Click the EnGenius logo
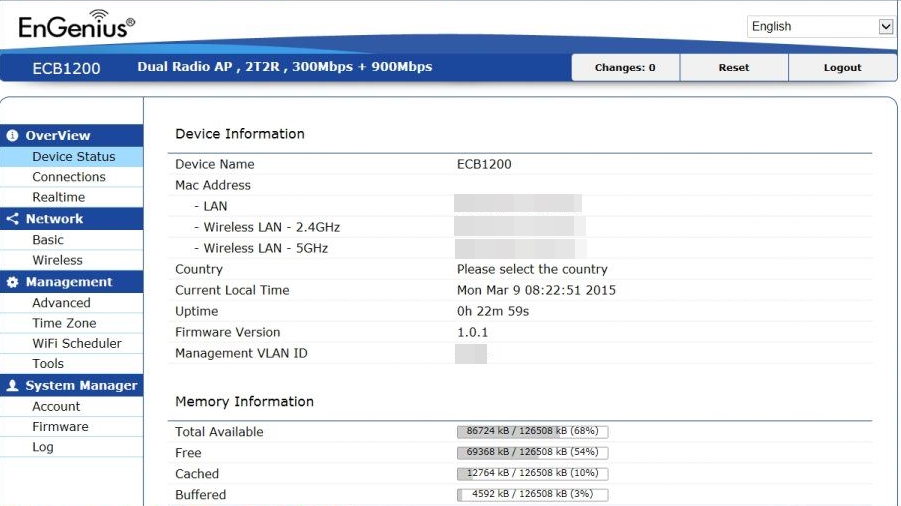901x506 pixels. [x=76, y=25]
